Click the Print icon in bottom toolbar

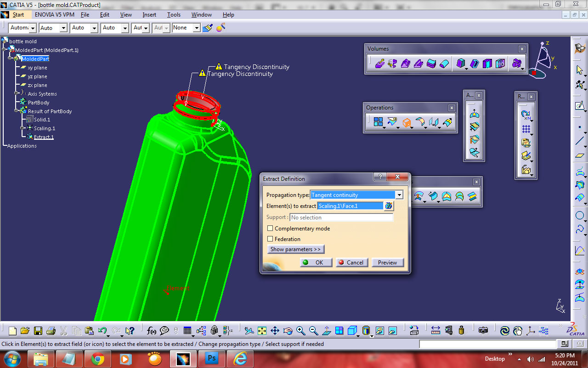[x=51, y=331]
